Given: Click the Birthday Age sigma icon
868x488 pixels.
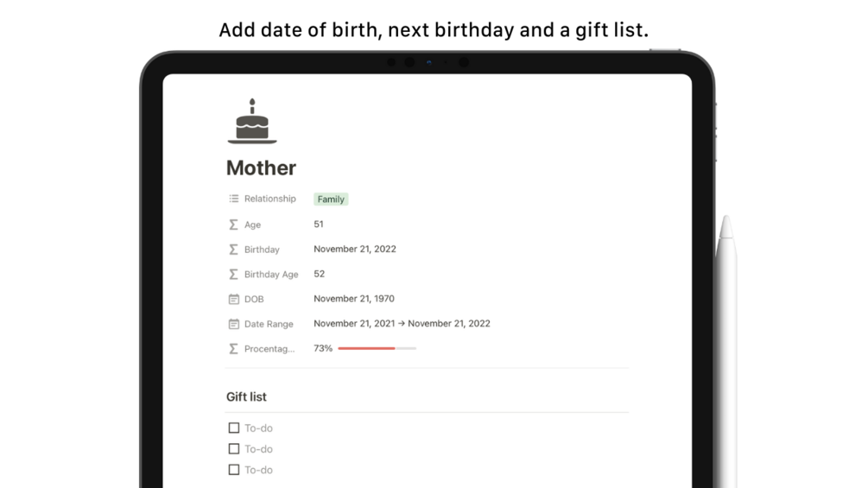Looking at the screenshot, I should click(233, 275).
